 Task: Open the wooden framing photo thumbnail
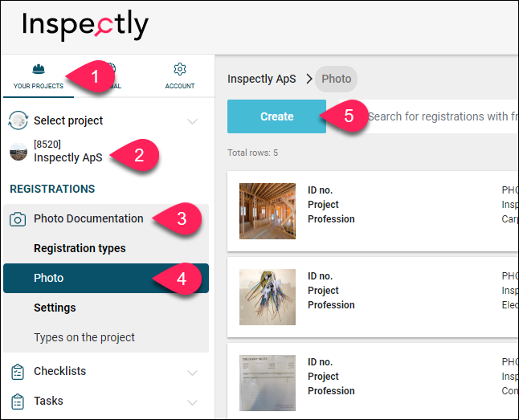click(268, 211)
